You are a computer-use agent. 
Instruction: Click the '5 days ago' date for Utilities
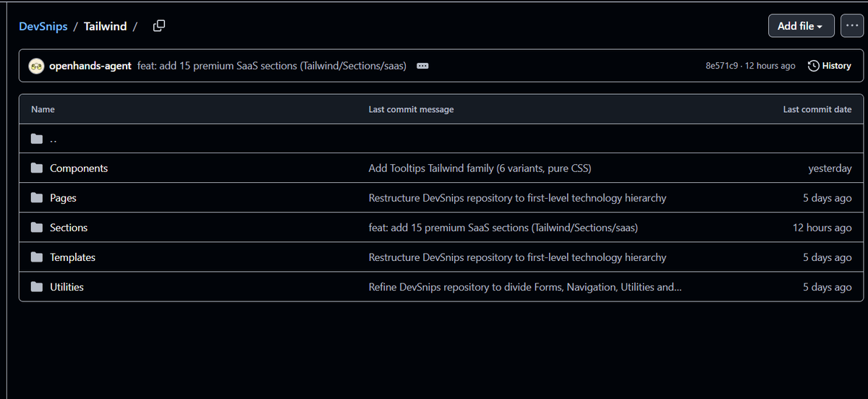[827, 287]
